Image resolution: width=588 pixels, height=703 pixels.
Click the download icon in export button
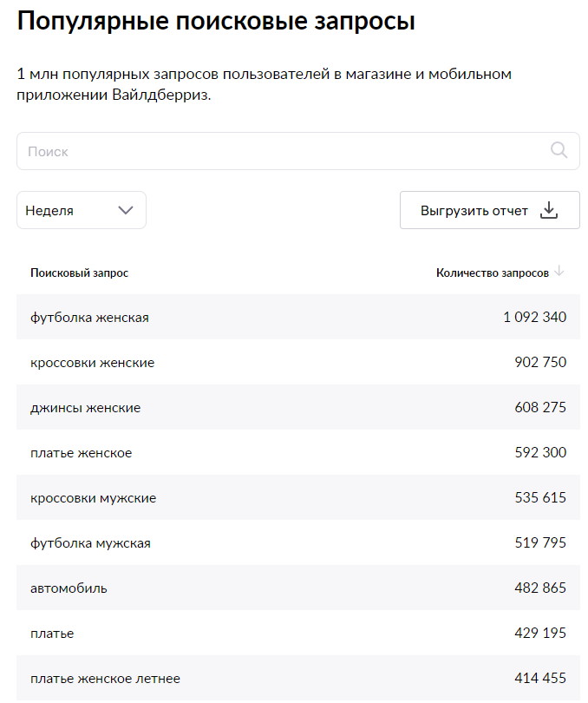point(549,211)
